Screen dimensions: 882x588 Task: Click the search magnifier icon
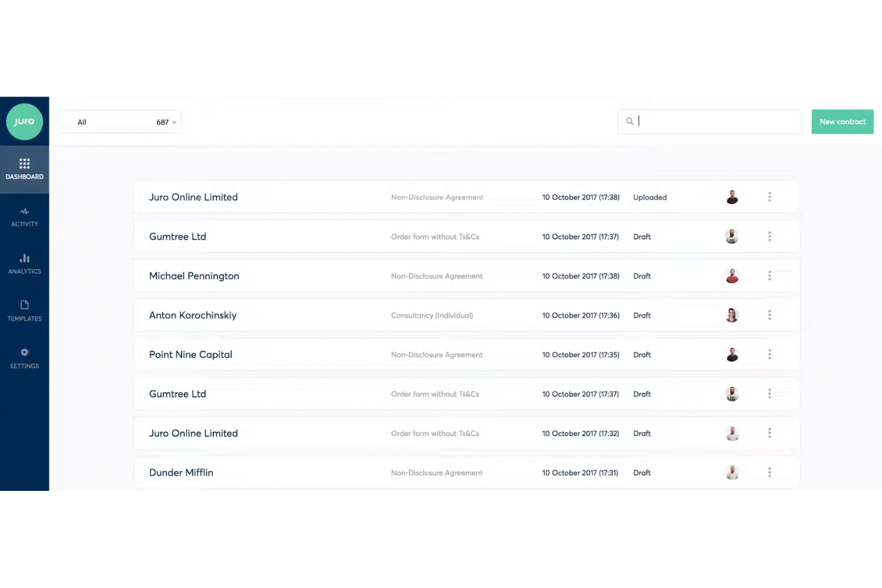click(630, 121)
